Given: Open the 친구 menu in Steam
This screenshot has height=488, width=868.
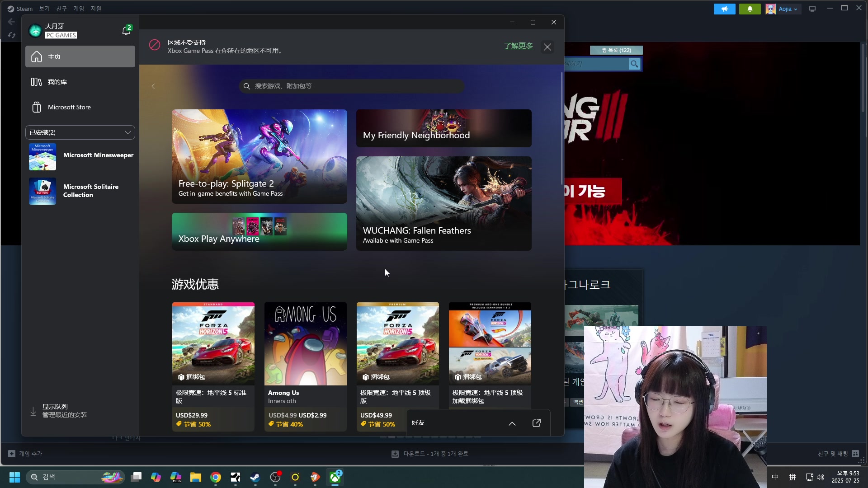Looking at the screenshot, I should tap(61, 9).
